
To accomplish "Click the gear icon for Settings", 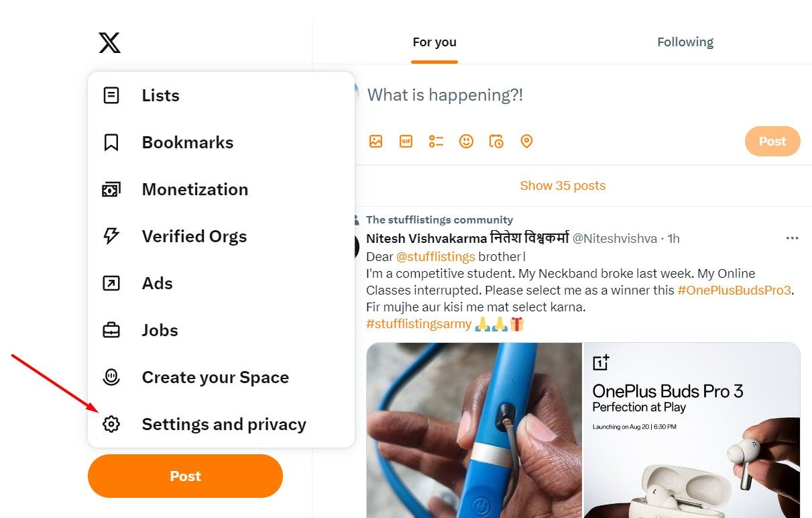I will coord(111,424).
